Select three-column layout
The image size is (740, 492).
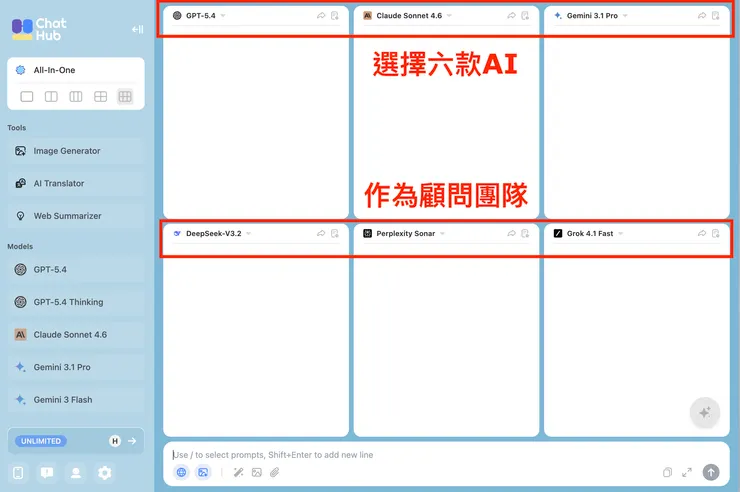point(76,97)
